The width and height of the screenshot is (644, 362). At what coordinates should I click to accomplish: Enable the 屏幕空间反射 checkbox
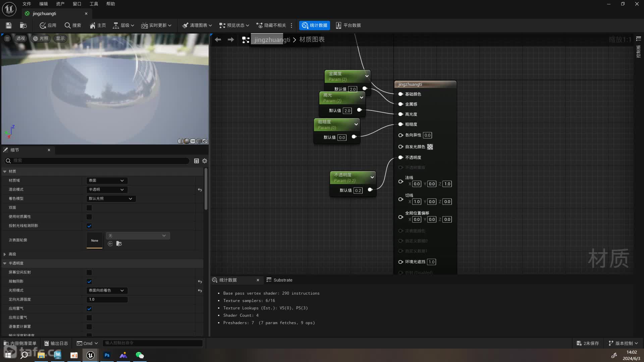click(x=89, y=273)
